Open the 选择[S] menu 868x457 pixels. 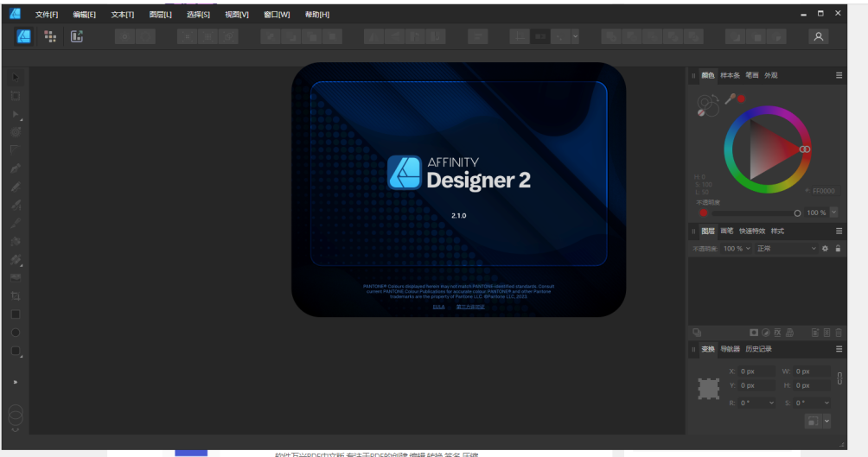tap(198, 15)
